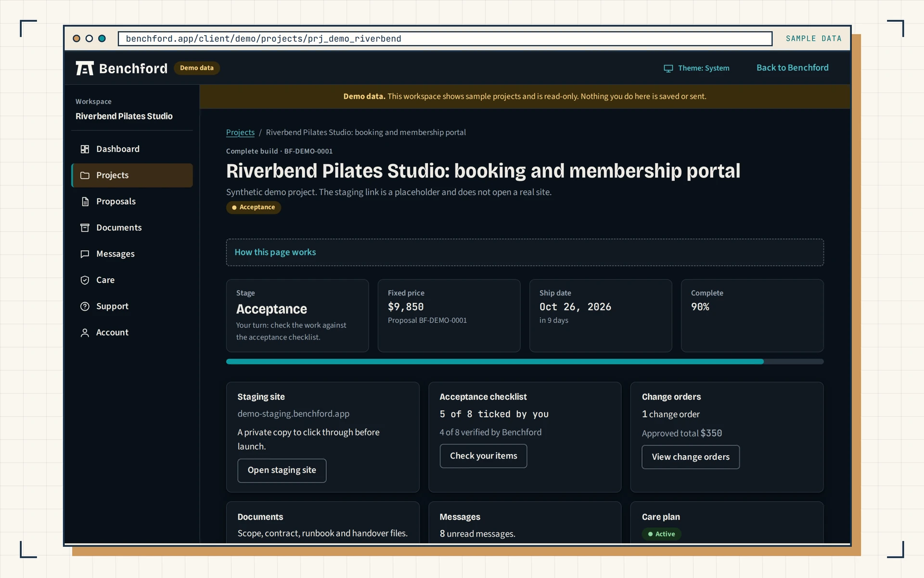Click the 1 change order text

[x=670, y=414]
